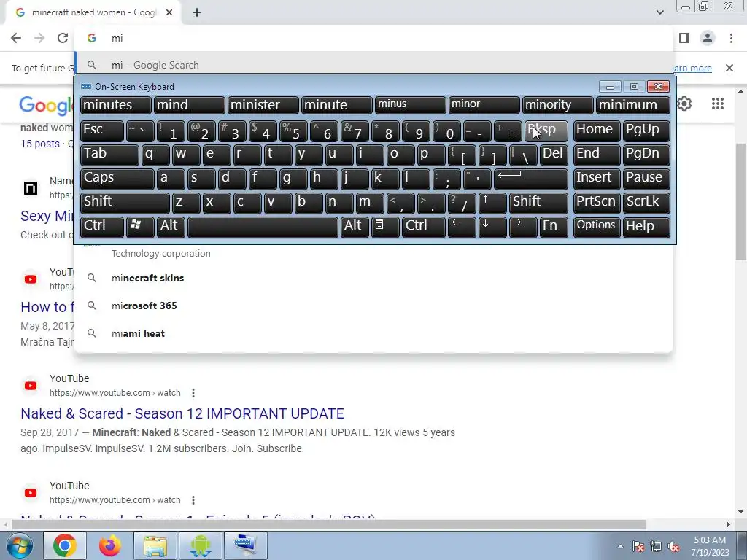Click the context menu key on the keyboard

tap(385, 227)
